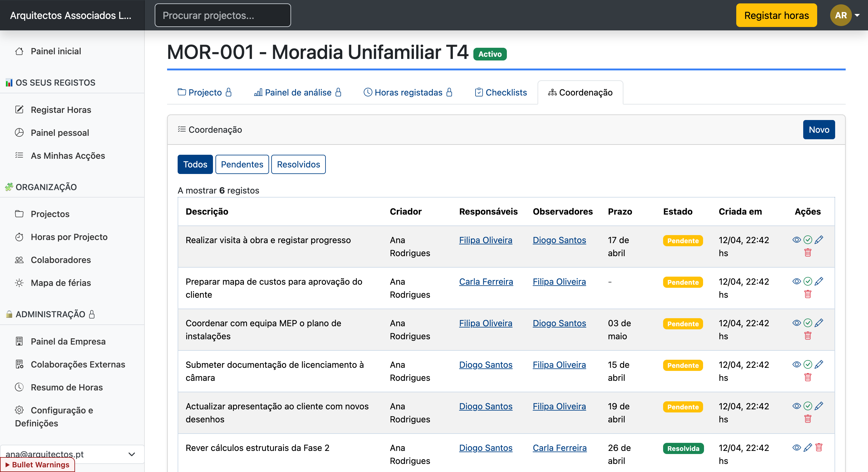The image size is (868, 472).
Task: Click the pencil edit icon for 'Coordenar com equipa MEP'
Action: tap(819, 323)
